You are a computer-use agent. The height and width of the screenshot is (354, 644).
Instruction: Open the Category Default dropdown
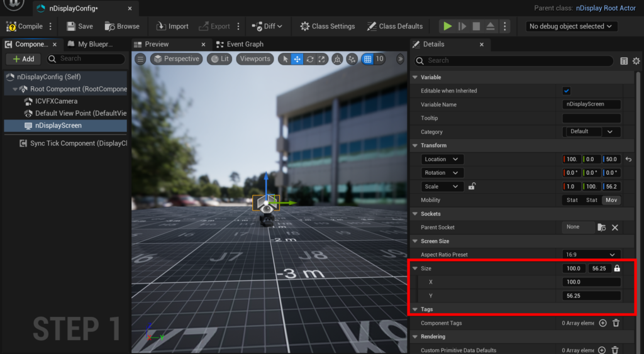[x=591, y=132]
